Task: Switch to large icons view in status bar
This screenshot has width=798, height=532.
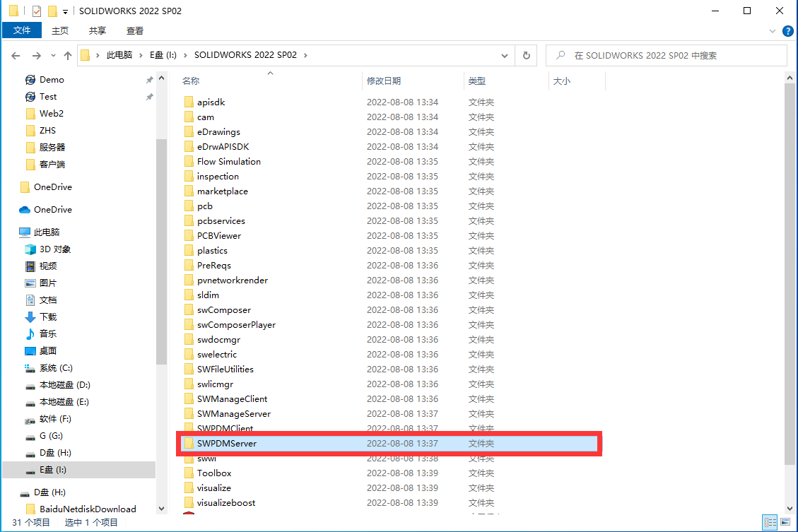Action: (786, 522)
